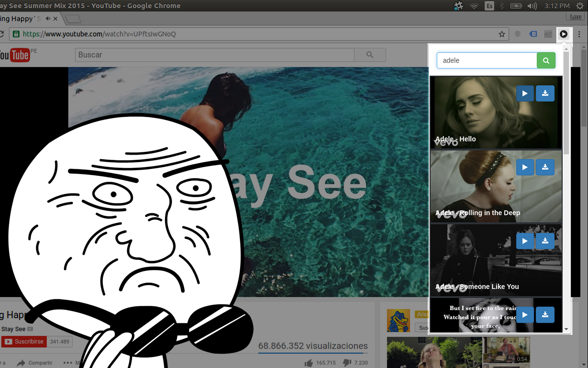Screen dimensions: 588x368
Task: Download Adele - Rolling in the Deep
Action: pyautogui.click(x=545, y=167)
